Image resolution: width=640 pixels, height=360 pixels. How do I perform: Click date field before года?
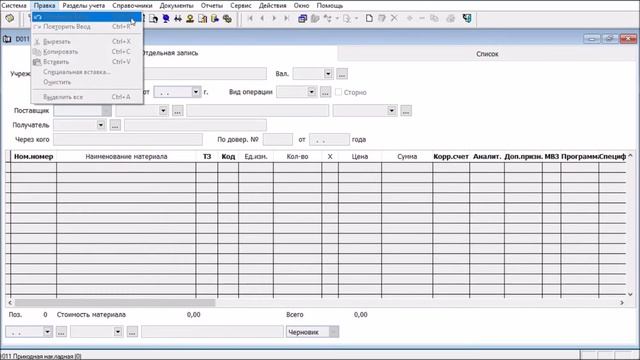[329, 139]
